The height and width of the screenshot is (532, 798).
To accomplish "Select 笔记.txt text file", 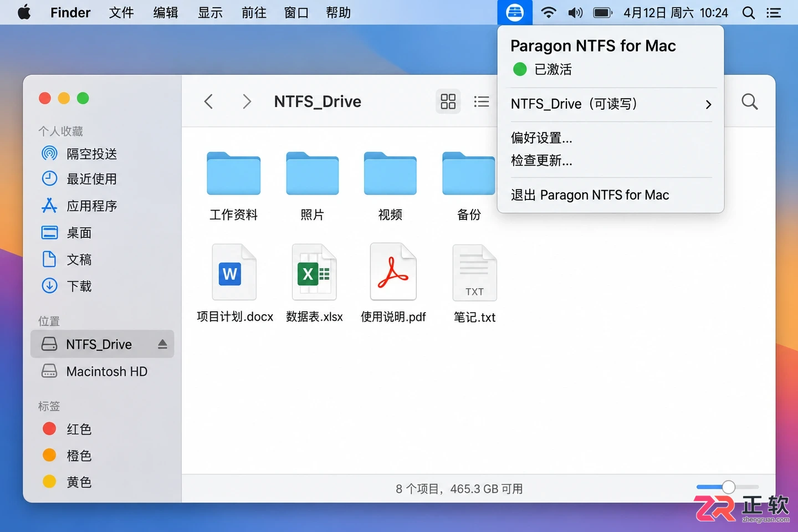I will (474, 283).
